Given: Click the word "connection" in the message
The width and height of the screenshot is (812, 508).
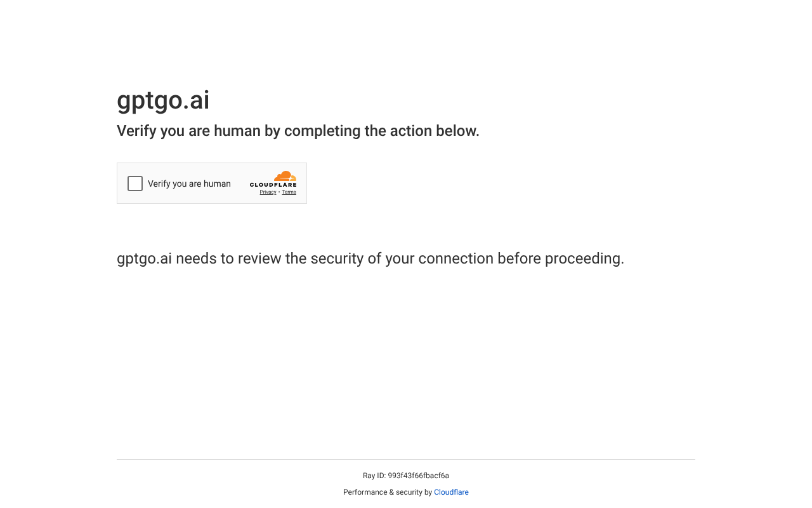Looking at the screenshot, I should point(455,258).
